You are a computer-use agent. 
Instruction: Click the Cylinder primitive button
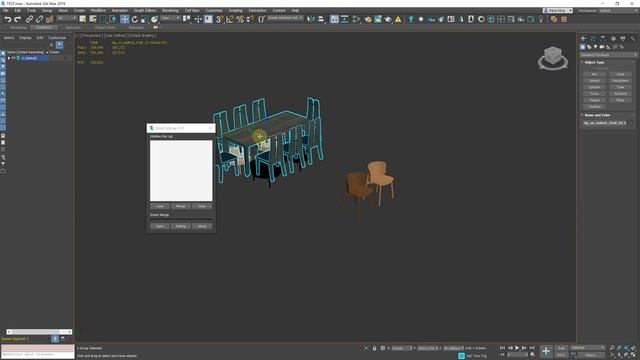(594, 87)
